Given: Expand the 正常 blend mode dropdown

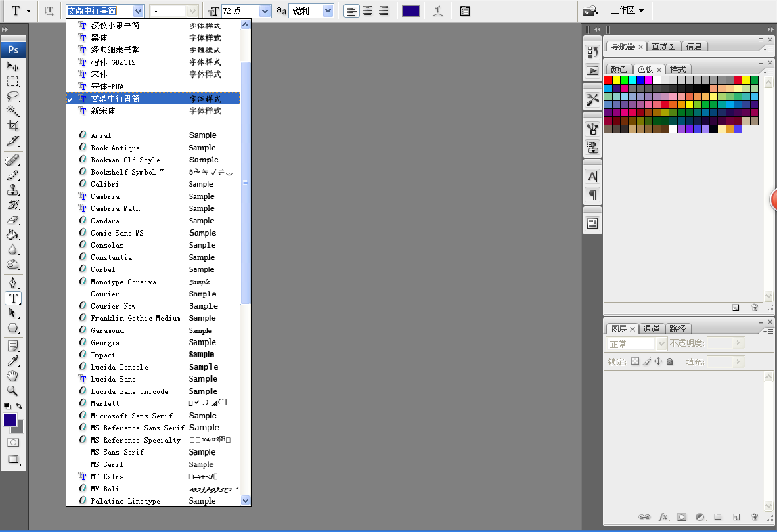Looking at the screenshot, I should tap(661, 343).
